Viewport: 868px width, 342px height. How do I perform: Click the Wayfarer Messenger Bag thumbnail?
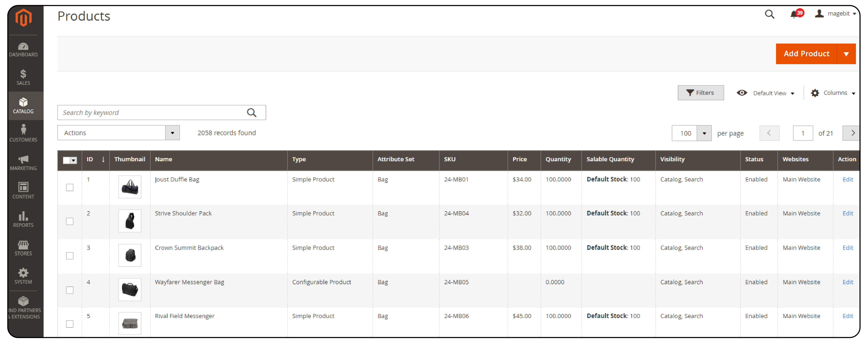click(130, 289)
